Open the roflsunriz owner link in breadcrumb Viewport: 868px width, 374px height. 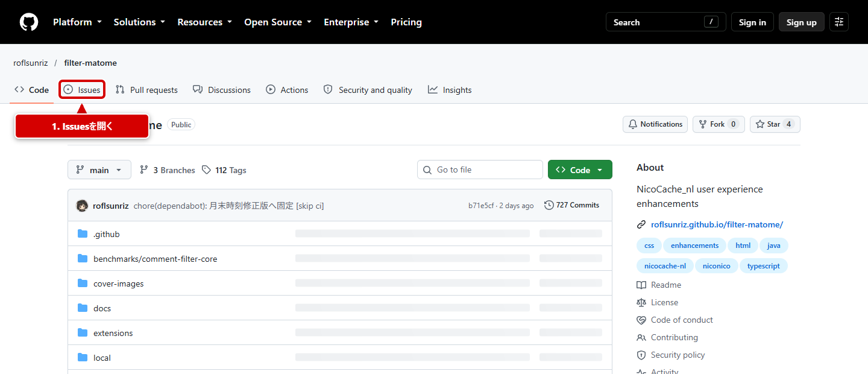tap(31, 63)
